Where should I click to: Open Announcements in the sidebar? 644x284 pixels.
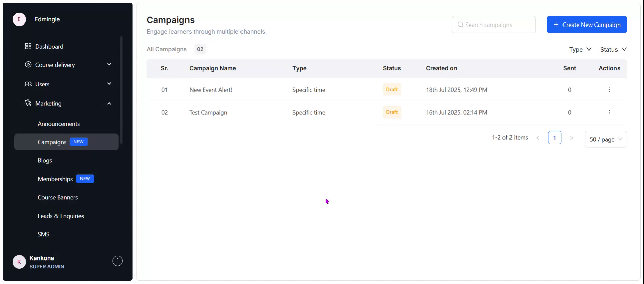coord(59,124)
